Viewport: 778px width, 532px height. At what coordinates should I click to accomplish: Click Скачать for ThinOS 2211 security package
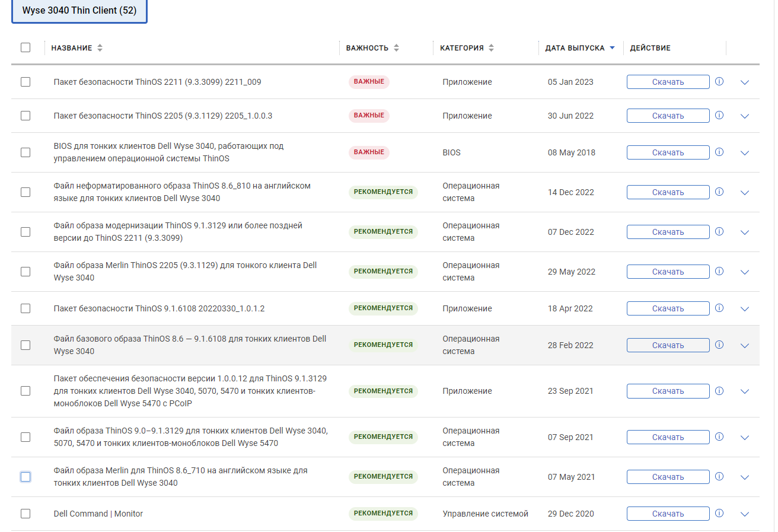coord(668,82)
